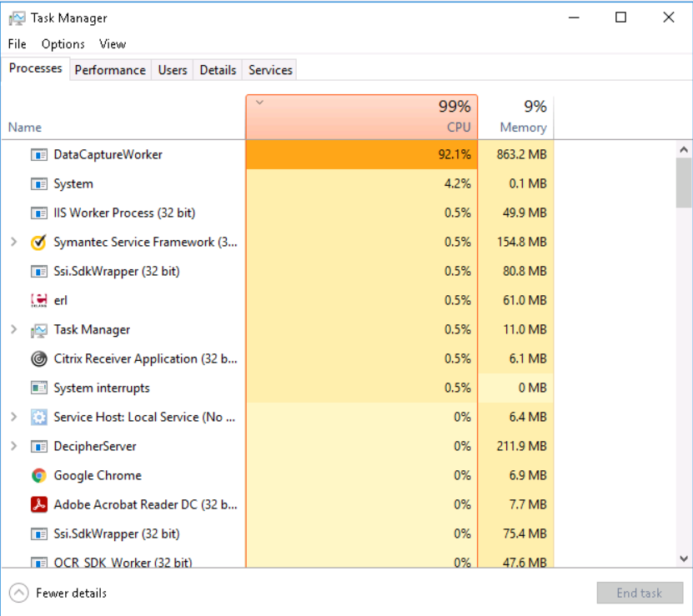Click the scrollbar up arrow
Viewport: 693px width, 616px height.
coord(684,150)
